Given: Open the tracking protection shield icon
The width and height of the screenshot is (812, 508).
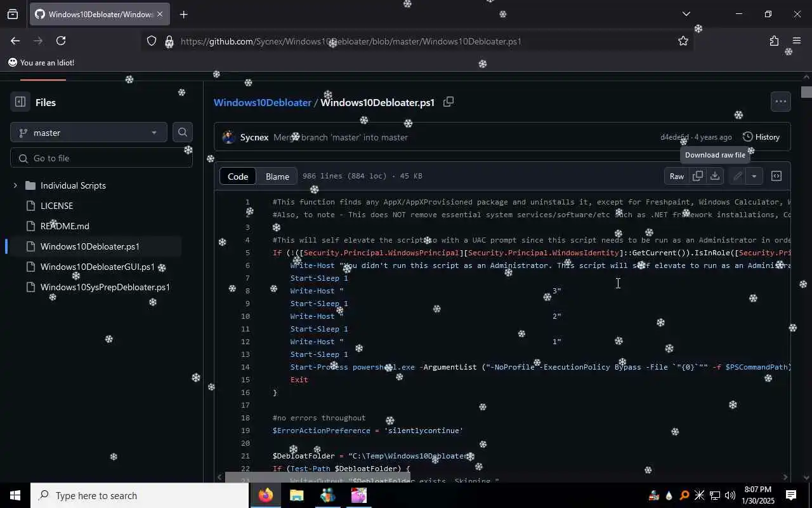Looking at the screenshot, I should click(x=152, y=41).
